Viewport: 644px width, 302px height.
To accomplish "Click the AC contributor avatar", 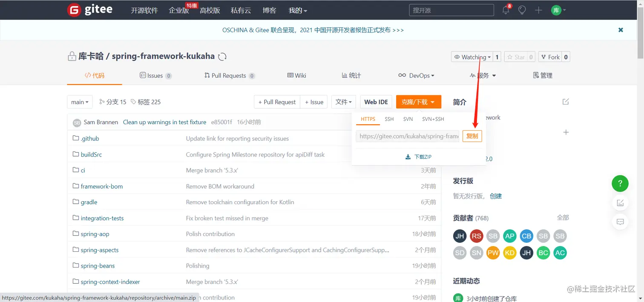I will click(x=560, y=253).
